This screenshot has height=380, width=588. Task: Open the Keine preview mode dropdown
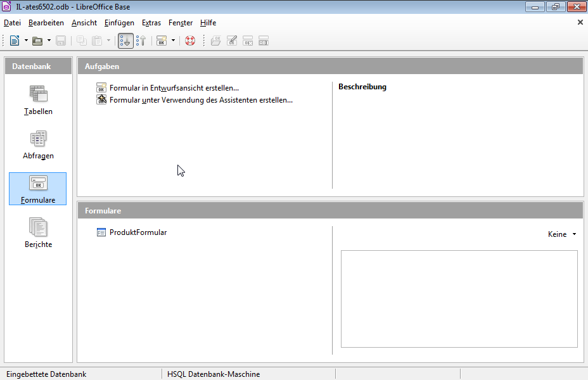click(x=562, y=234)
